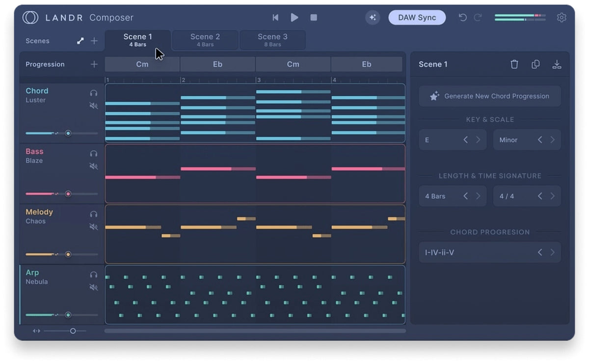Mute the Melody track
The width and height of the screenshot is (589, 364).
pyautogui.click(x=94, y=227)
